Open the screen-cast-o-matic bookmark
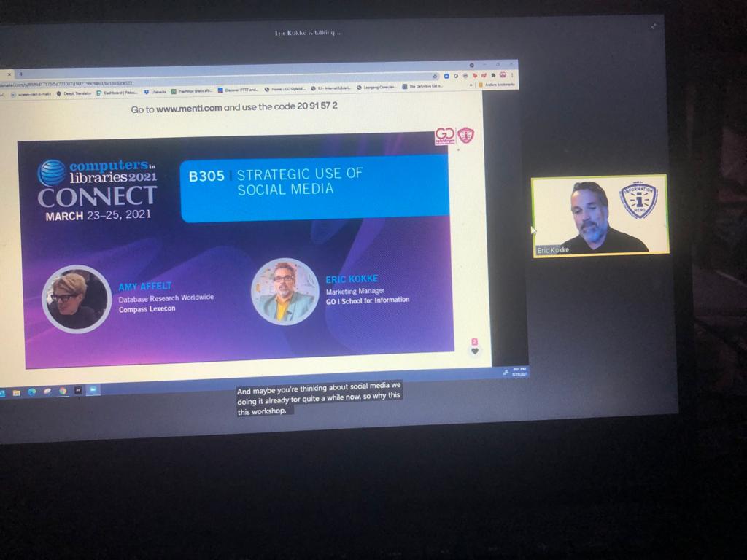 click(31, 94)
